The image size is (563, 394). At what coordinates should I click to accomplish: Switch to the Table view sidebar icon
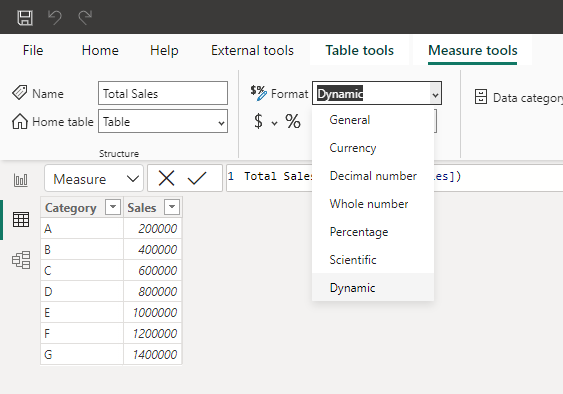21,219
